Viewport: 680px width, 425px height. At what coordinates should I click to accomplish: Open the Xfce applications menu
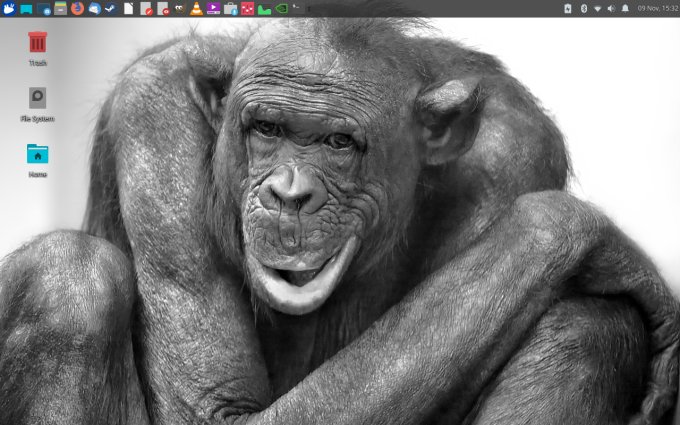pyautogui.click(x=9, y=8)
